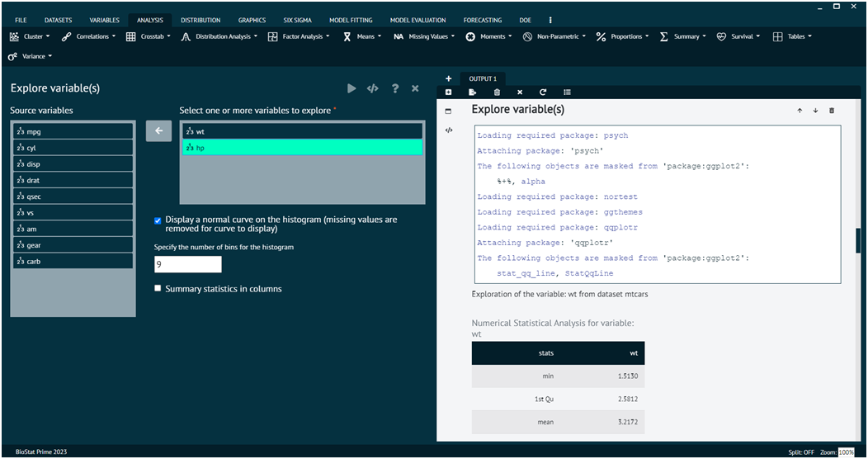
Task: Go to the GRAPHICS tab
Action: pos(252,20)
